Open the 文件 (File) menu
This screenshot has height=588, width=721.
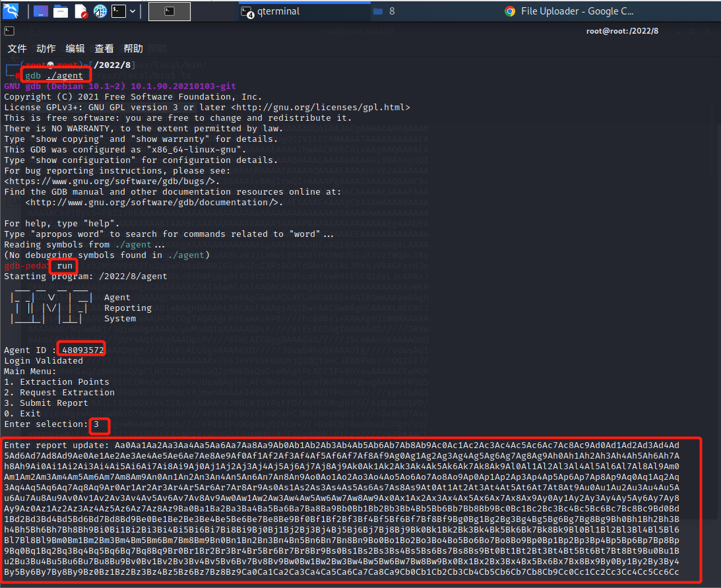click(x=17, y=48)
